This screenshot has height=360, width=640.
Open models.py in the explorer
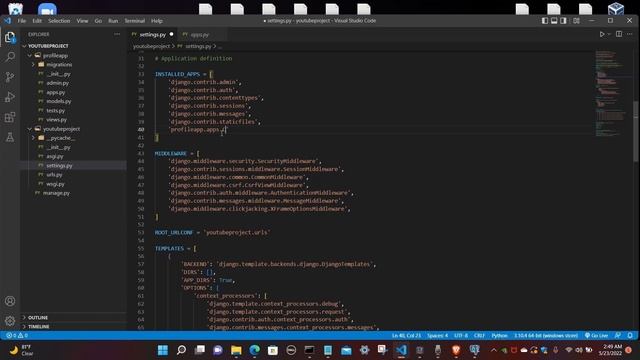(x=58, y=101)
